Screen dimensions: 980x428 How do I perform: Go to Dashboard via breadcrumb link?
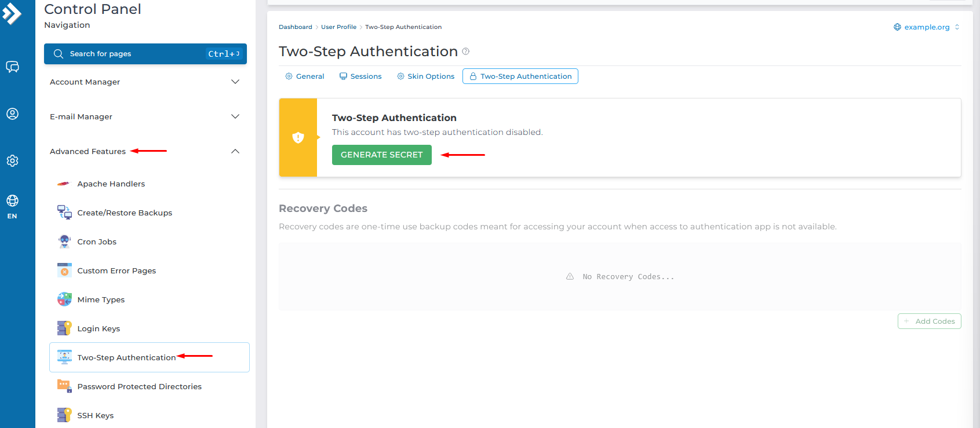tap(295, 27)
